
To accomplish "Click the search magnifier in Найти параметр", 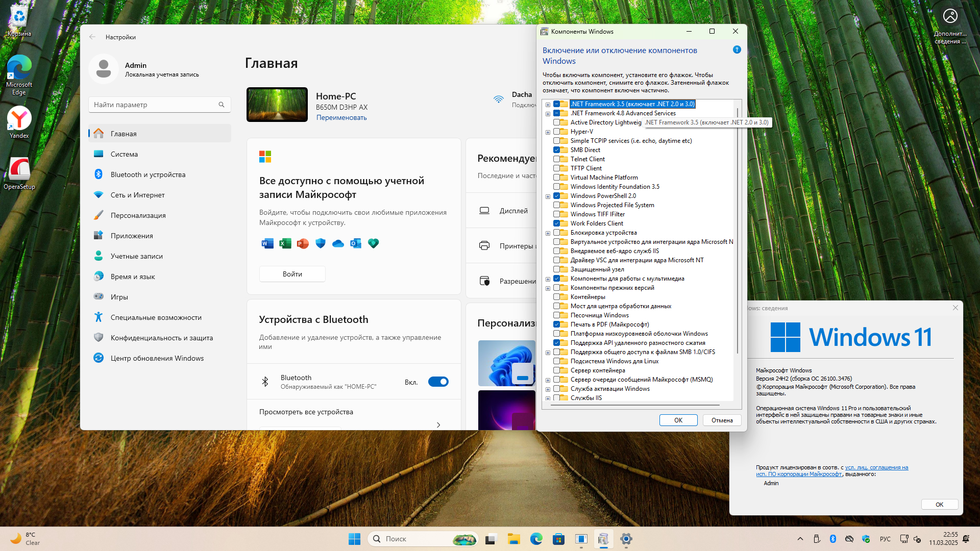I will click(222, 105).
